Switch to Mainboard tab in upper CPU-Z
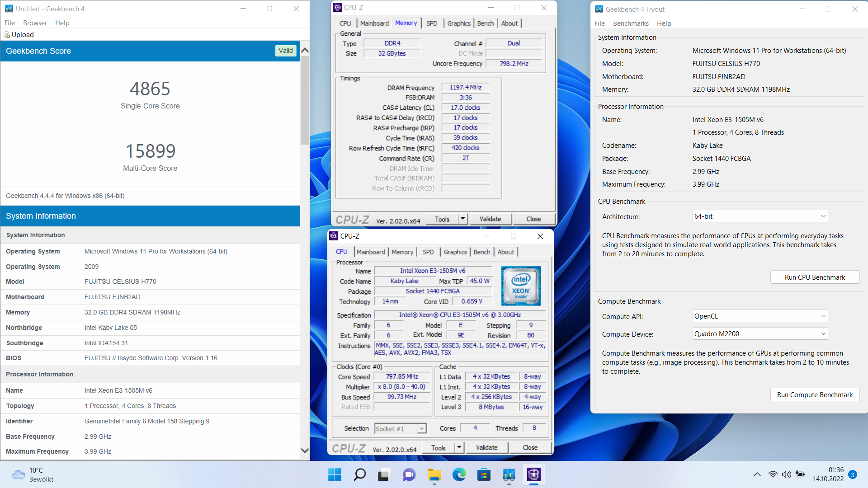Viewport: 868px width, 488px height. [374, 23]
